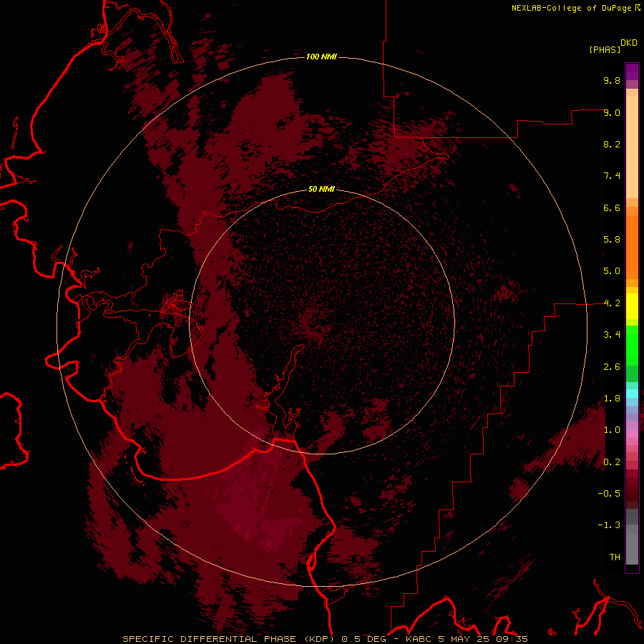Select the 1.8 legend value
The width and height of the screenshot is (644, 644).
[x=612, y=399]
